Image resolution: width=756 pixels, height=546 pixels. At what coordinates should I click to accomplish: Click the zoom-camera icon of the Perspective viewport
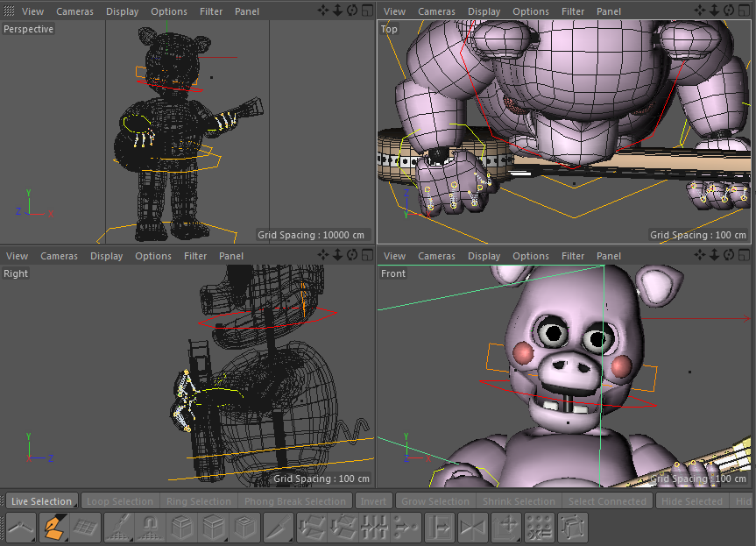tap(337, 11)
